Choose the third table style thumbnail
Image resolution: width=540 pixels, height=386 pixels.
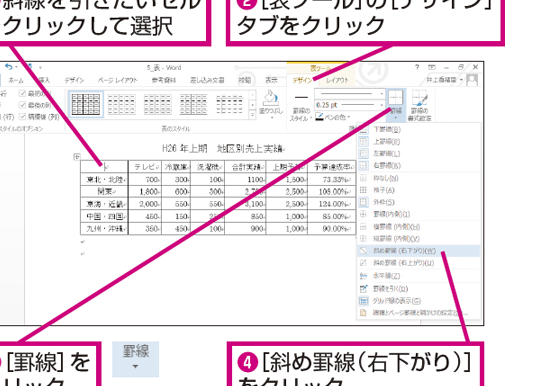pyautogui.click(x=157, y=104)
